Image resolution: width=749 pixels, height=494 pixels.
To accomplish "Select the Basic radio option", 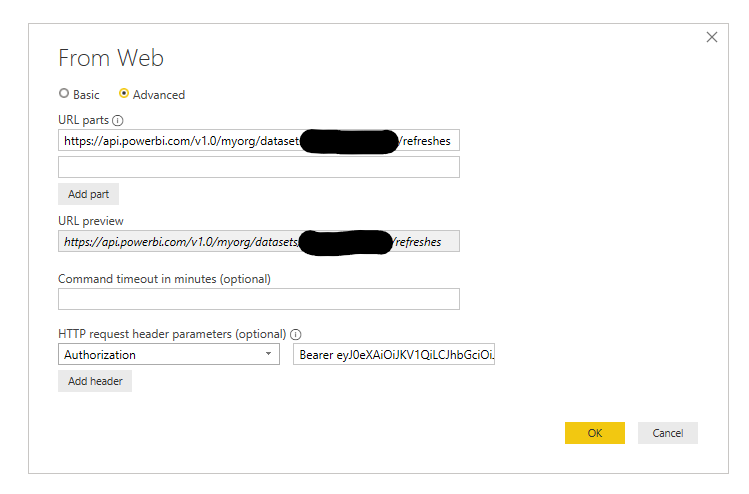I will [64, 94].
